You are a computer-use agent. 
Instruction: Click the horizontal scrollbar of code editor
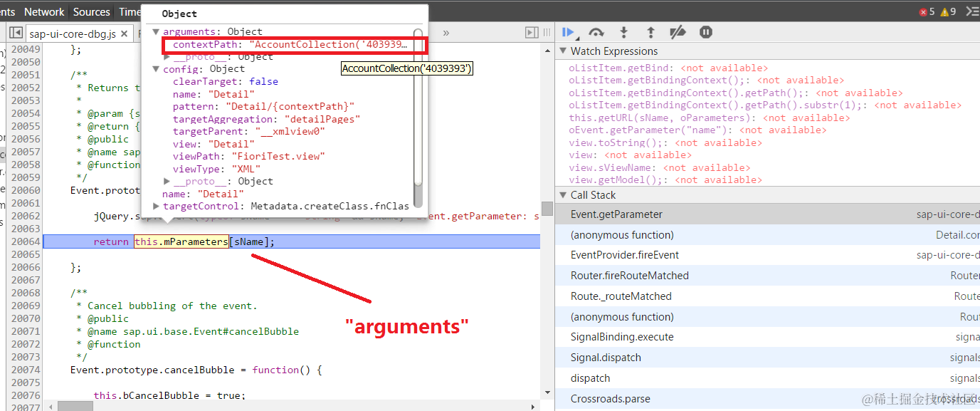tap(75, 406)
